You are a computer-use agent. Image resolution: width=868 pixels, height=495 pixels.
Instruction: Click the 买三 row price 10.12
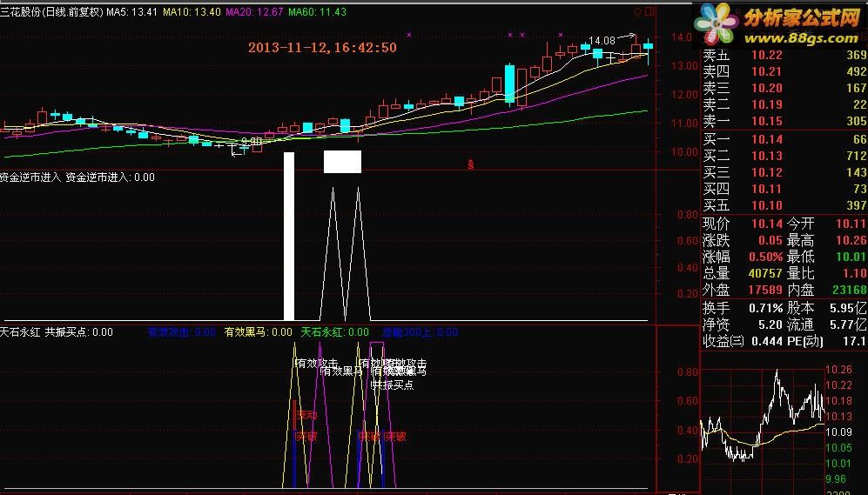[x=767, y=172]
